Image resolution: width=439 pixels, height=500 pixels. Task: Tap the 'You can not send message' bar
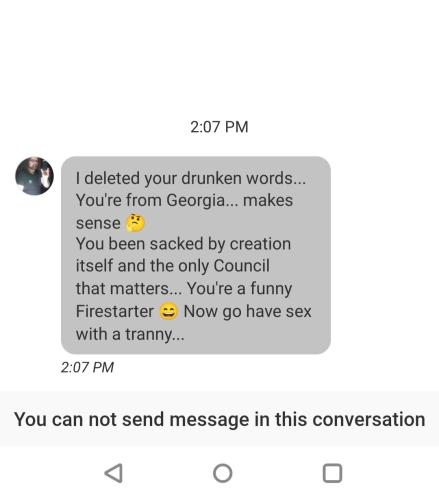[x=219, y=419]
